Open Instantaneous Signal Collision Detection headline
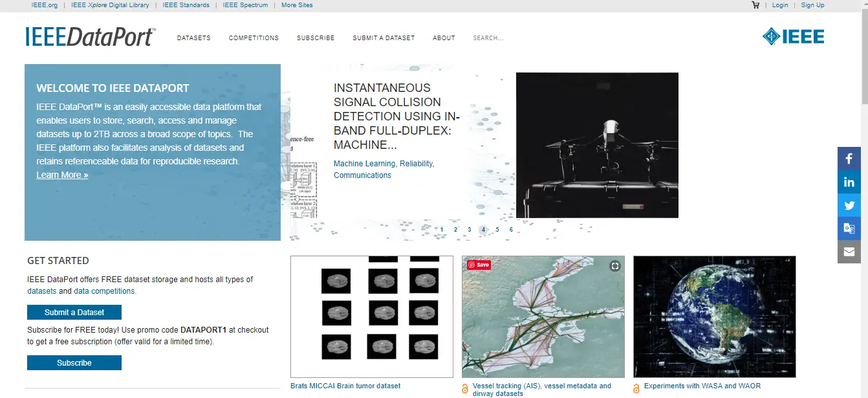Viewport: 868px width, 398px height. click(396, 116)
